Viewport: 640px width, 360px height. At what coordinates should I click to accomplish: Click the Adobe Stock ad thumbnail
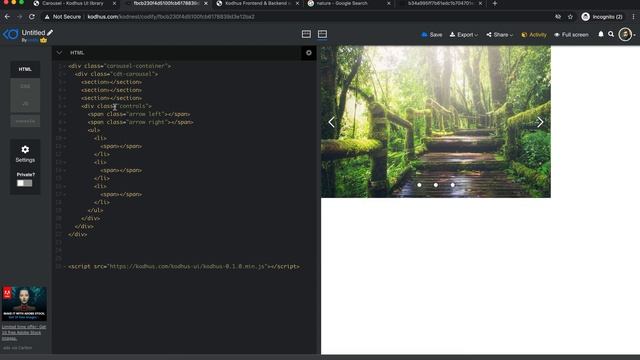coord(24,303)
